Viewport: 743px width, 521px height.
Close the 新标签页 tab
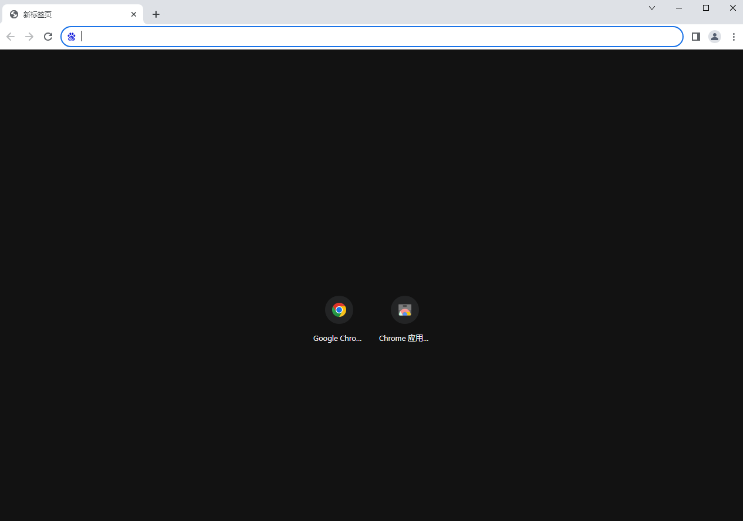134,14
